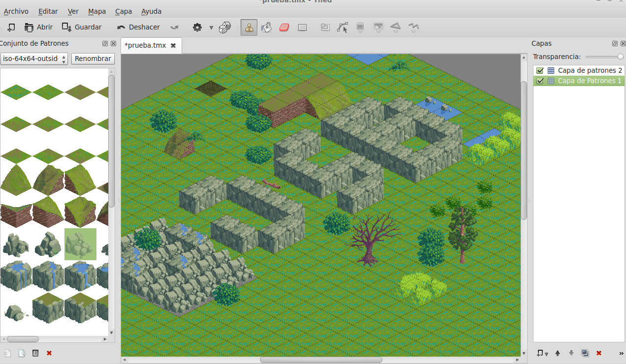626x364 pixels.
Task: Click the map view horizontal scrollbar
Action: tap(320, 360)
